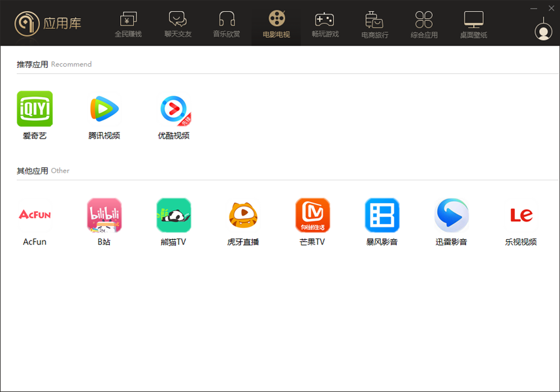Click the user profile avatar icon

point(543,32)
